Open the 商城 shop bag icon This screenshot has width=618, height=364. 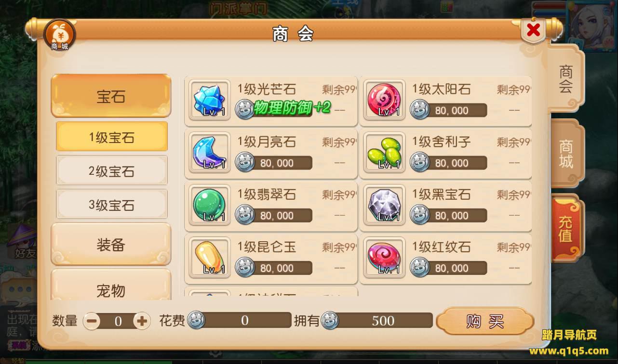coord(60,35)
